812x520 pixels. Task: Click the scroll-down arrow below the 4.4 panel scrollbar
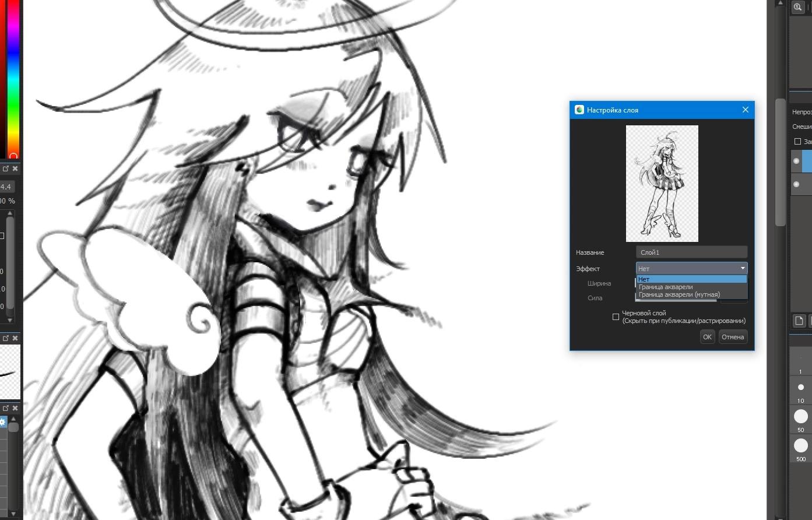[x=10, y=320]
